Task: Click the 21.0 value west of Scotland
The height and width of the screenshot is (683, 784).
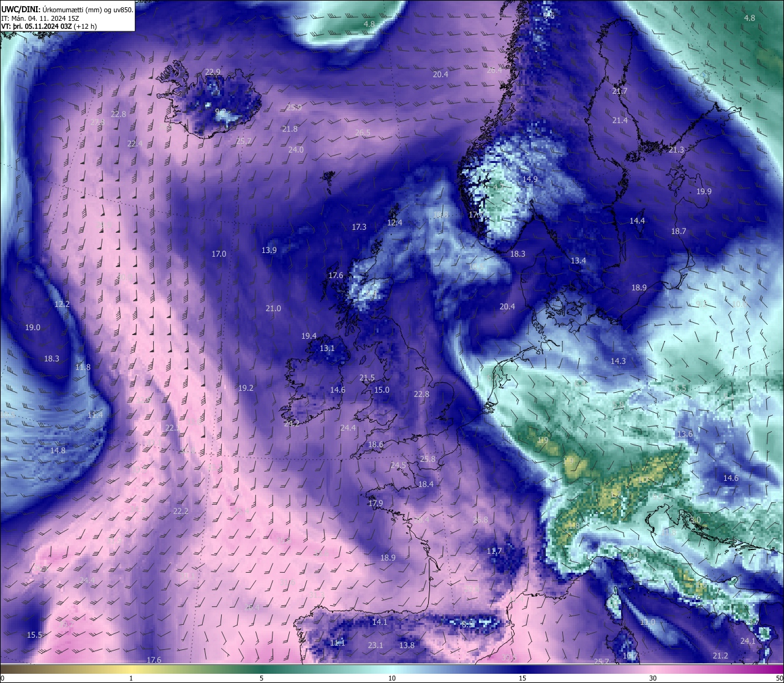Action: click(x=273, y=308)
